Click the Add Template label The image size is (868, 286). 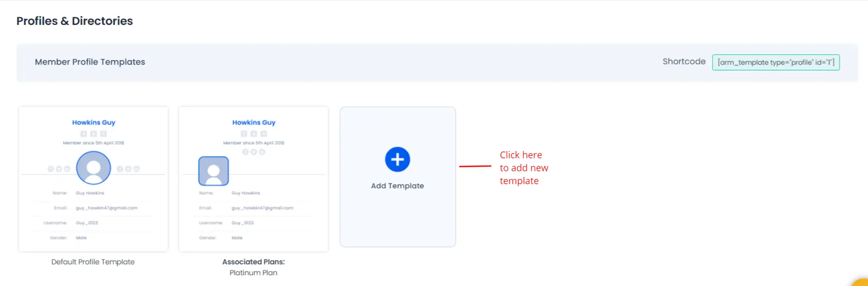pyautogui.click(x=397, y=186)
